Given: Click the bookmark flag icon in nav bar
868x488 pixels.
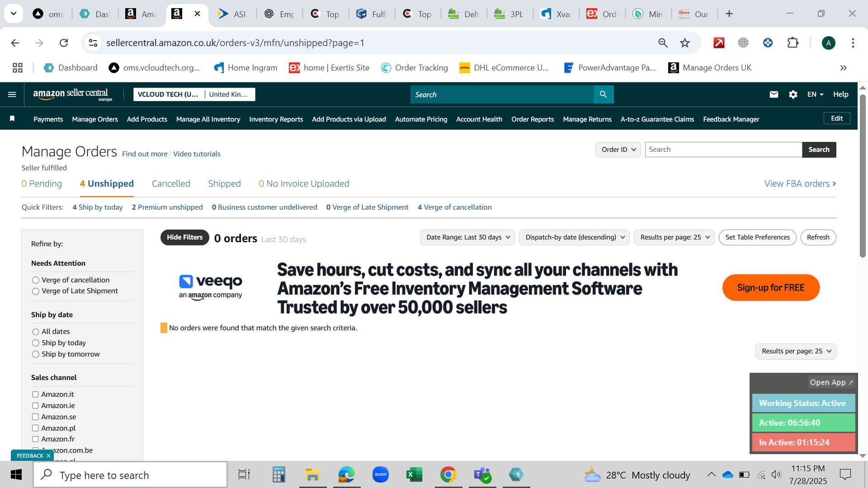Looking at the screenshot, I should (12, 119).
